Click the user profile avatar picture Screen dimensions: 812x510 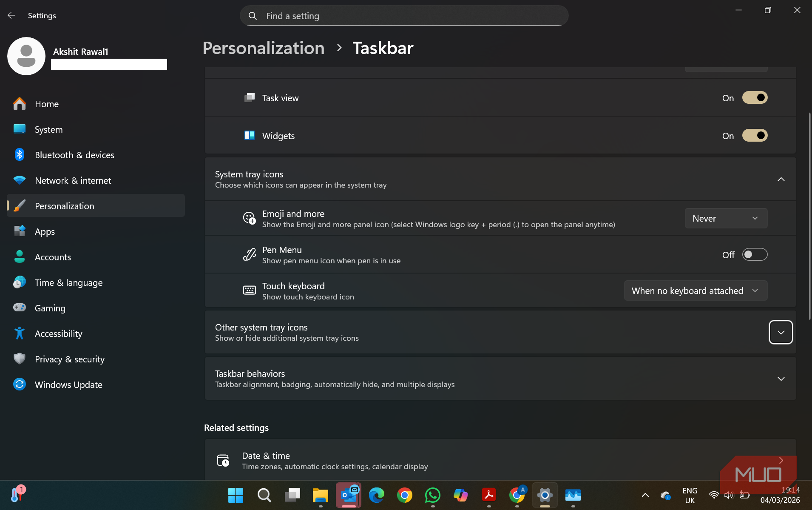(x=26, y=56)
